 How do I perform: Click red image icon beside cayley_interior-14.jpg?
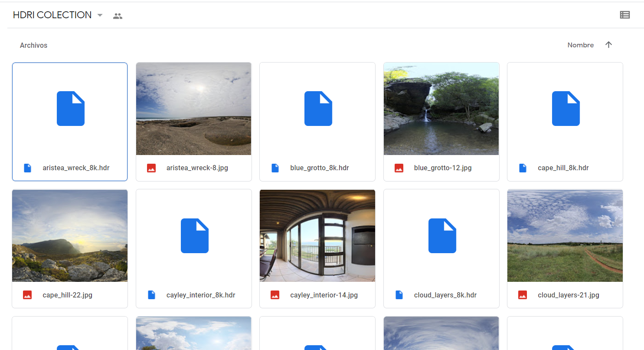275,295
